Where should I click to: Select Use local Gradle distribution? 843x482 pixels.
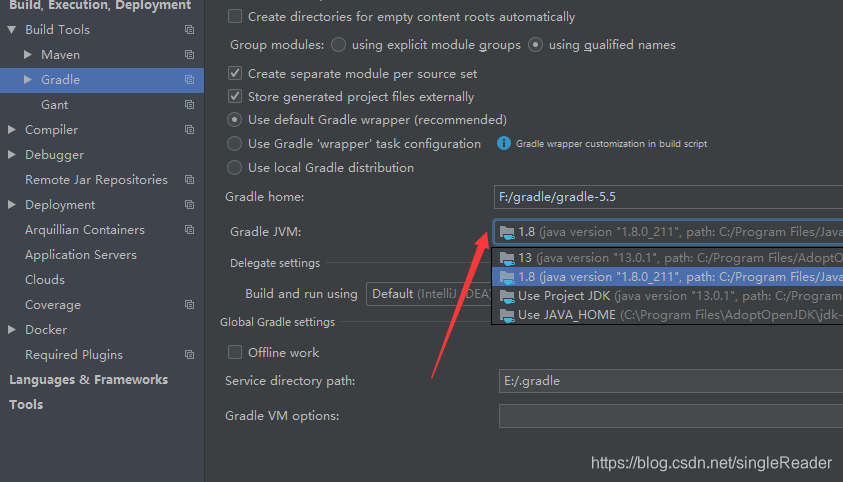point(234,168)
